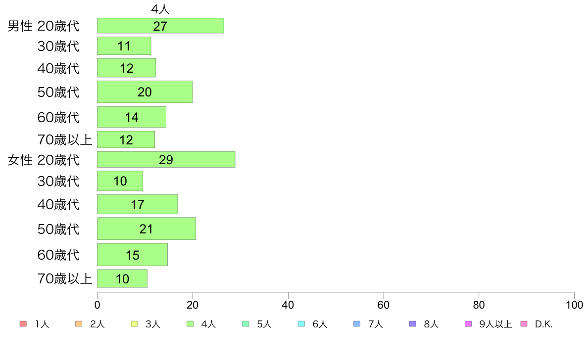Click the 1人 red legend swatch
Screen dimensions: 588x364
(23, 324)
